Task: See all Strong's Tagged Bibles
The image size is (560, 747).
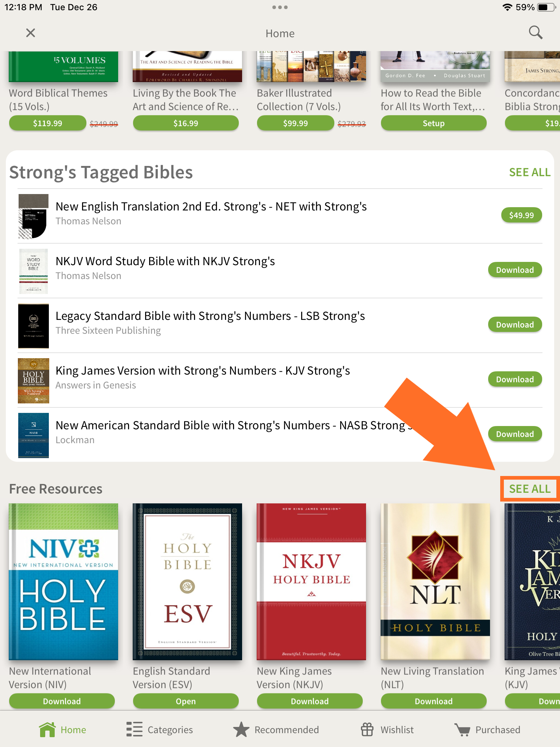Action: 530,172
